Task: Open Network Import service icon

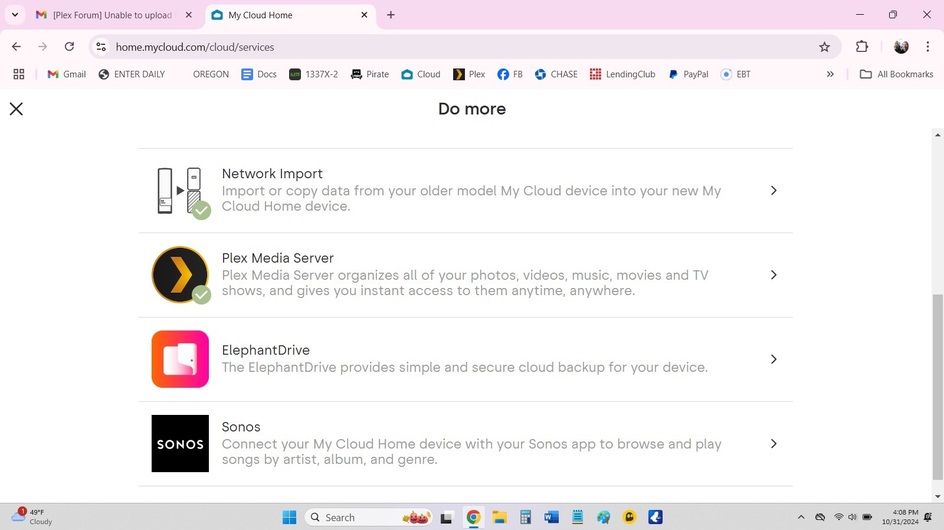Action: [184, 191]
